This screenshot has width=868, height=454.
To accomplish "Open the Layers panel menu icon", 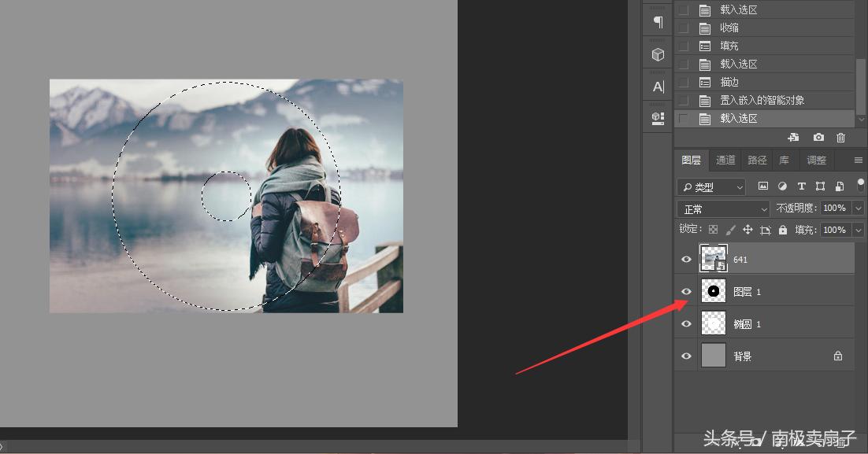I will point(858,160).
